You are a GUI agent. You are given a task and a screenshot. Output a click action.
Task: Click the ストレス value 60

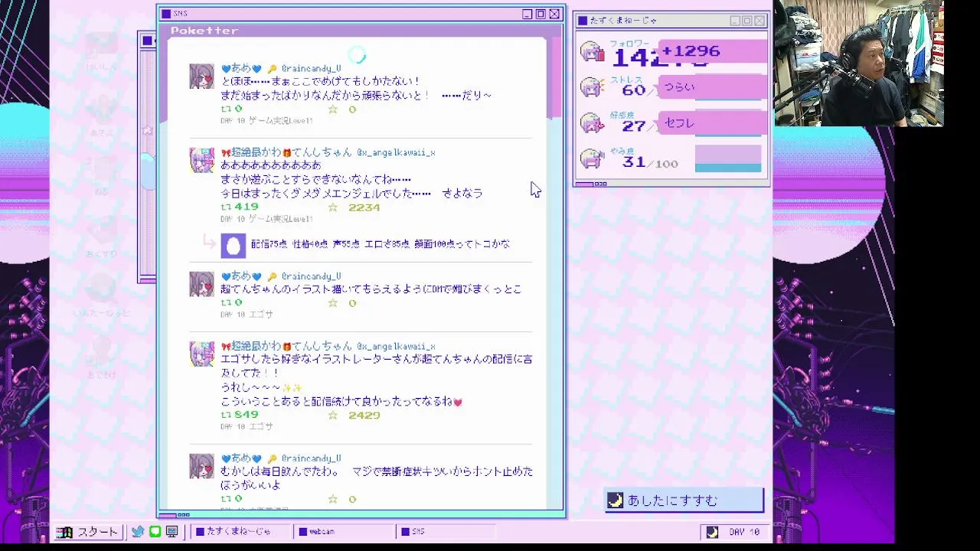(633, 90)
